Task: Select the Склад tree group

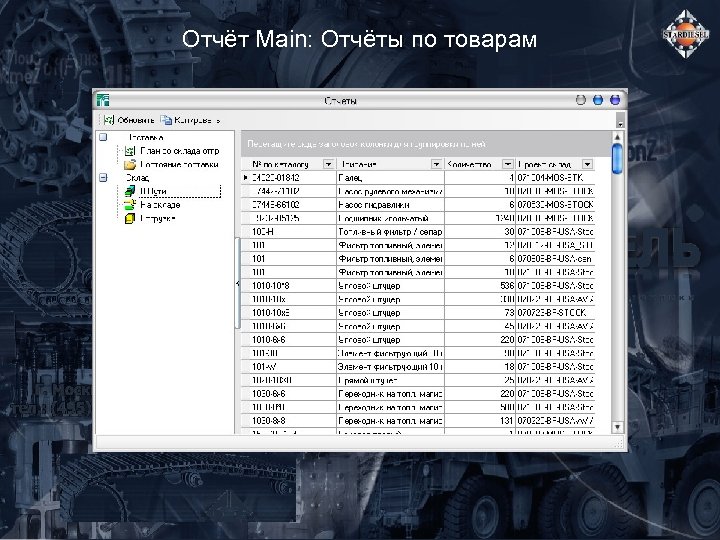Action: pyautogui.click(x=137, y=177)
